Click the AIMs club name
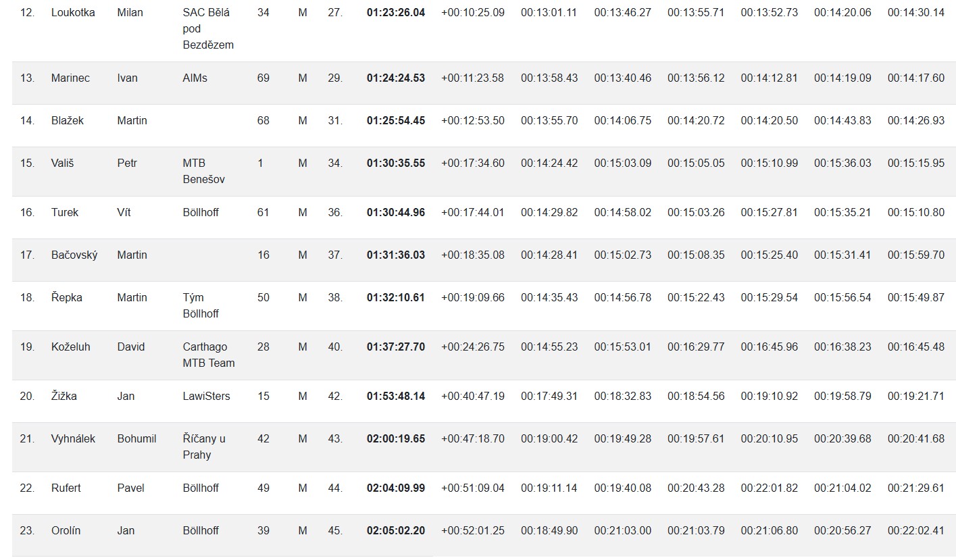 pyautogui.click(x=195, y=78)
